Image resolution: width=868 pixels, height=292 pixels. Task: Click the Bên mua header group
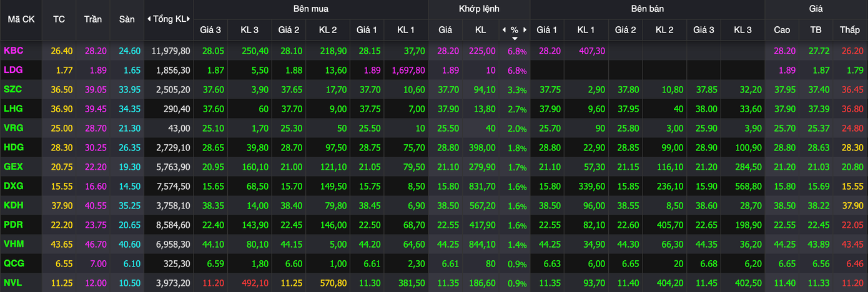310,9
